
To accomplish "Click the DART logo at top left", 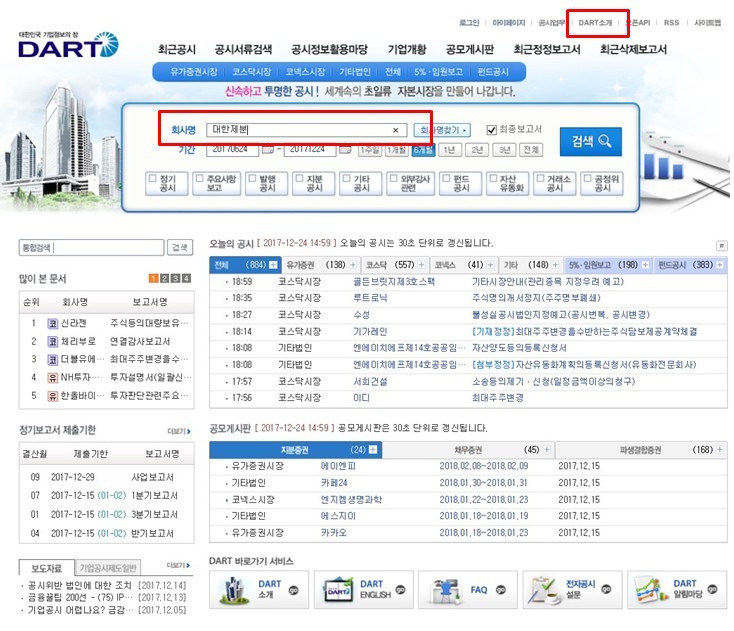I will (x=68, y=46).
